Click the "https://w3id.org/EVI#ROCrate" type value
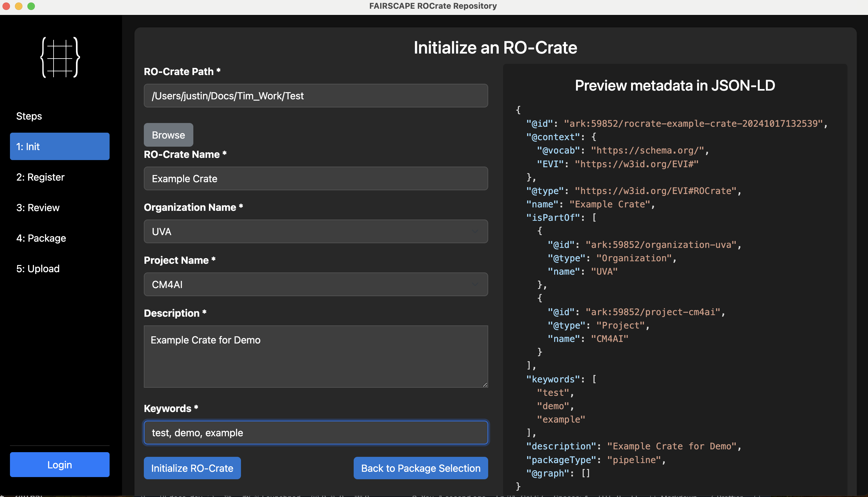The image size is (868, 497). (656, 191)
